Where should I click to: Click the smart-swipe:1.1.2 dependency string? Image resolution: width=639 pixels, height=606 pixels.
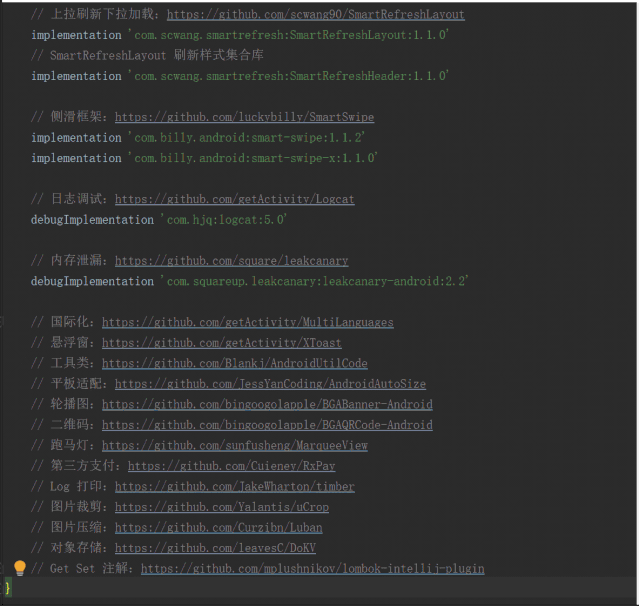coord(246,137)
